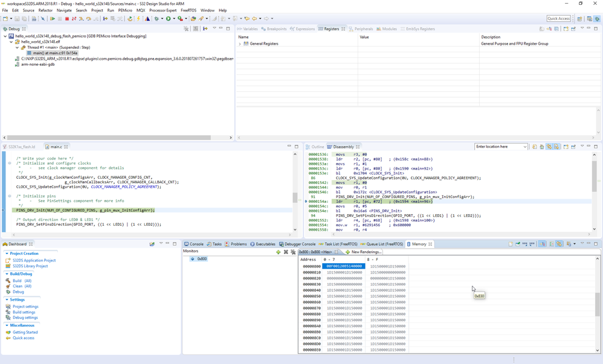Click the Resume debug toolbar button
603x364 pixels.
click(x=53, y=19)
